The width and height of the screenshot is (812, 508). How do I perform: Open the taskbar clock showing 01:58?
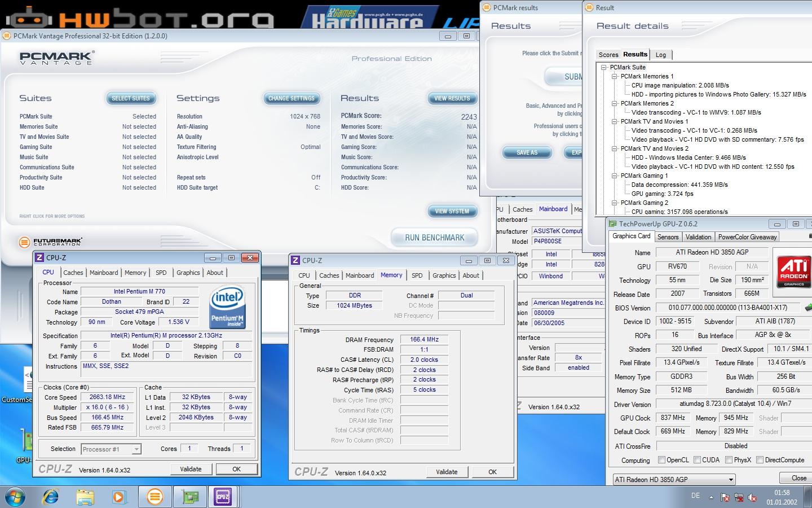(x=782, y=497)
